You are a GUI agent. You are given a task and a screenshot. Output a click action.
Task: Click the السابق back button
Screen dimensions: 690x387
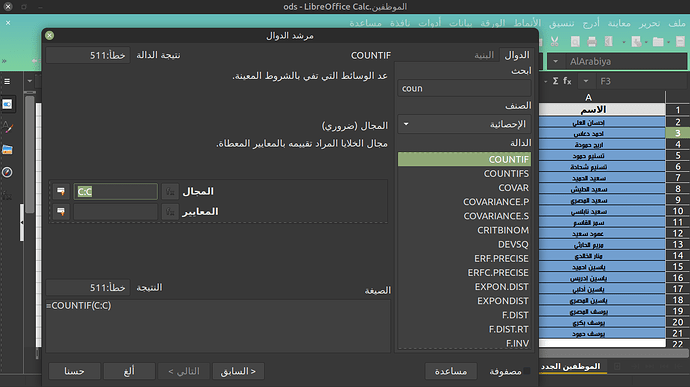[238, 371]
